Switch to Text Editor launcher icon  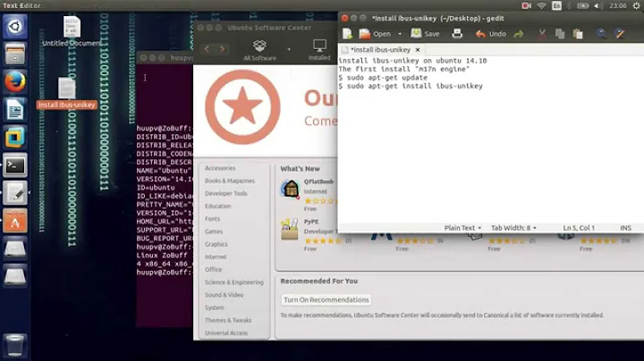pos(15,193)
